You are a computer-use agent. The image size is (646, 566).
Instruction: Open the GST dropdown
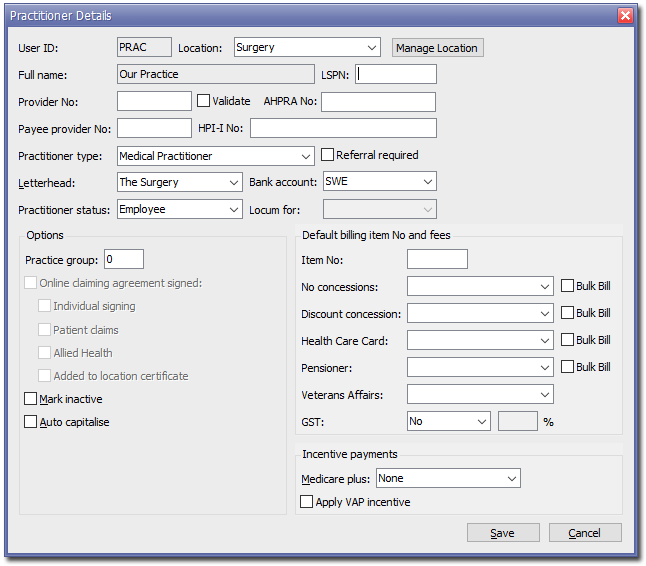448,421
